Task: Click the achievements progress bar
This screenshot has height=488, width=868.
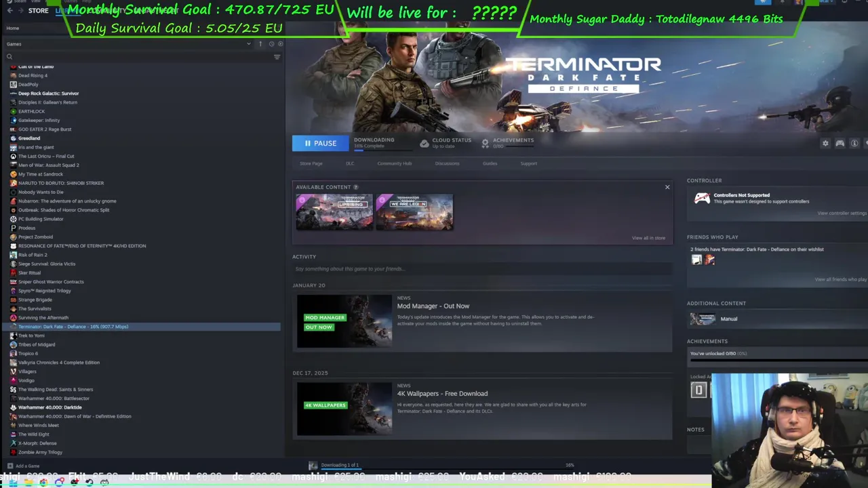Action: click(778, 361)
